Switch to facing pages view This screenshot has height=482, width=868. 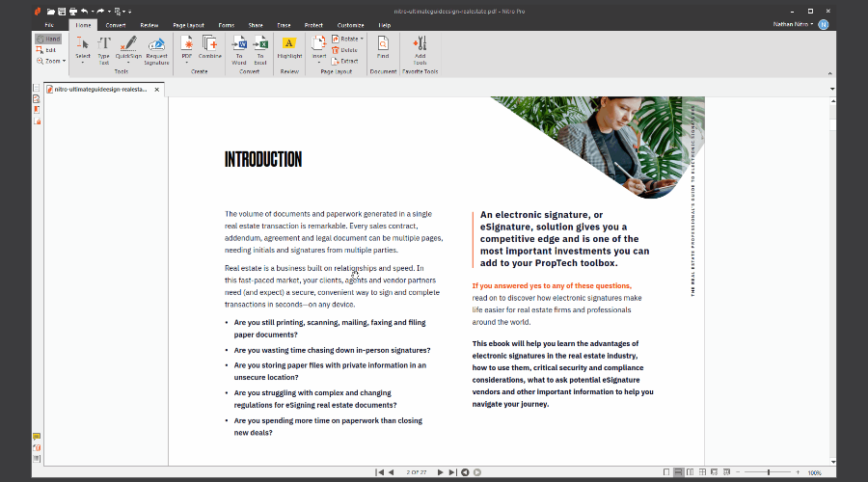tap(691, 472)
